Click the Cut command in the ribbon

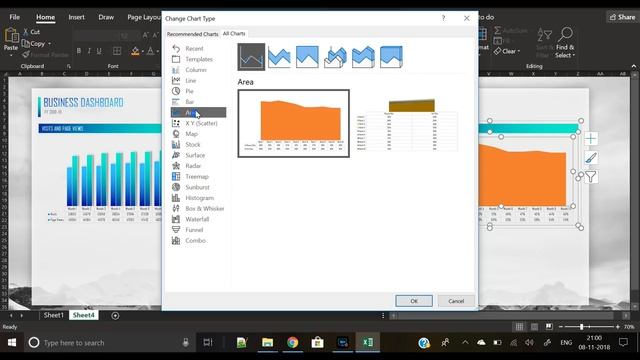pyautogui.click(x=32, y=32)
